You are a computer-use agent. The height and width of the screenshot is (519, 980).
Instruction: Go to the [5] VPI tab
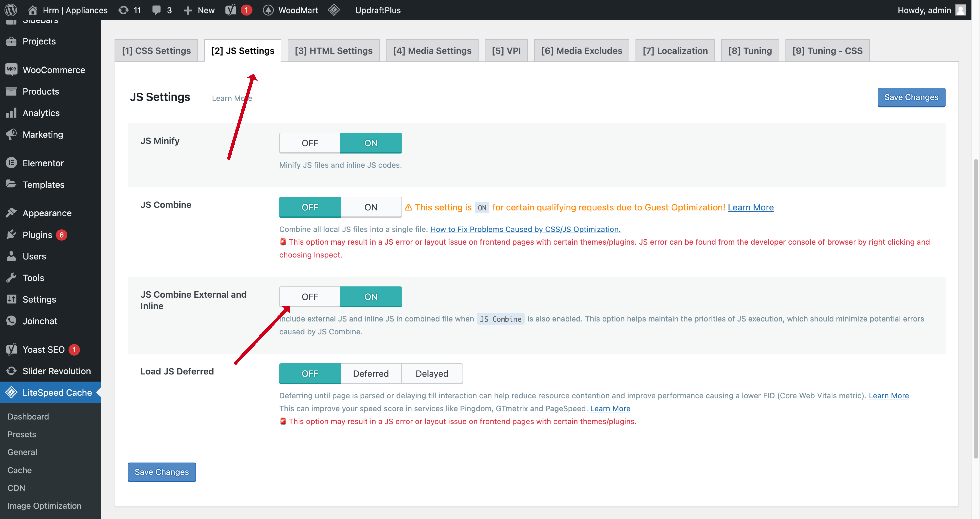tap(506, 51)
